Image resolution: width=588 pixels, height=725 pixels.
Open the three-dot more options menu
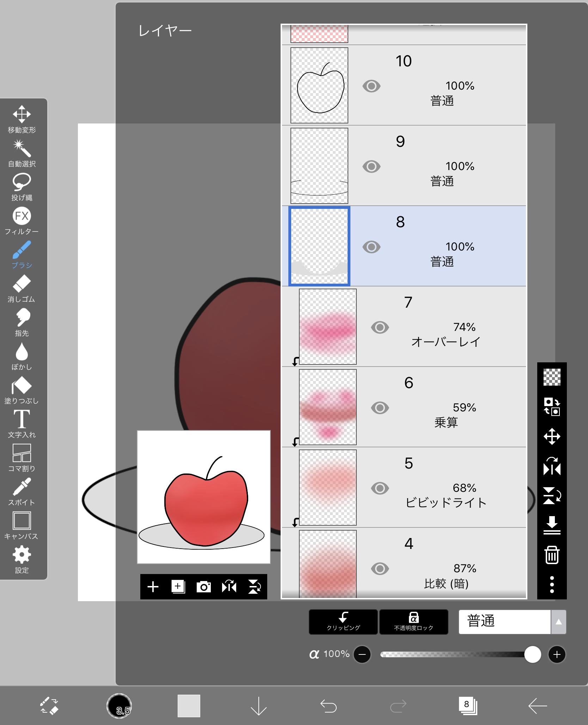pyautogui.click(x=552, y=584)
